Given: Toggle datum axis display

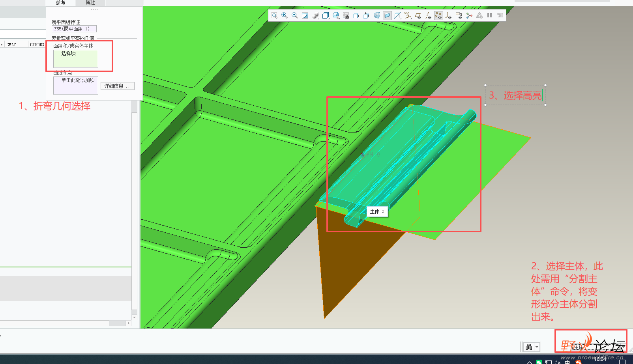Looking at the screenshot, I should (x=428, y=15).
